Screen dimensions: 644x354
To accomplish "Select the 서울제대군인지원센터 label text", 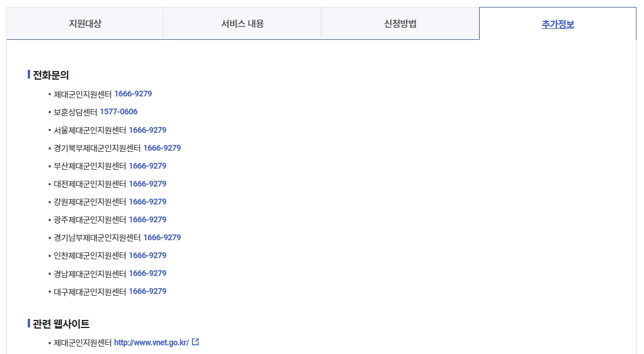I will pos(90,130).
